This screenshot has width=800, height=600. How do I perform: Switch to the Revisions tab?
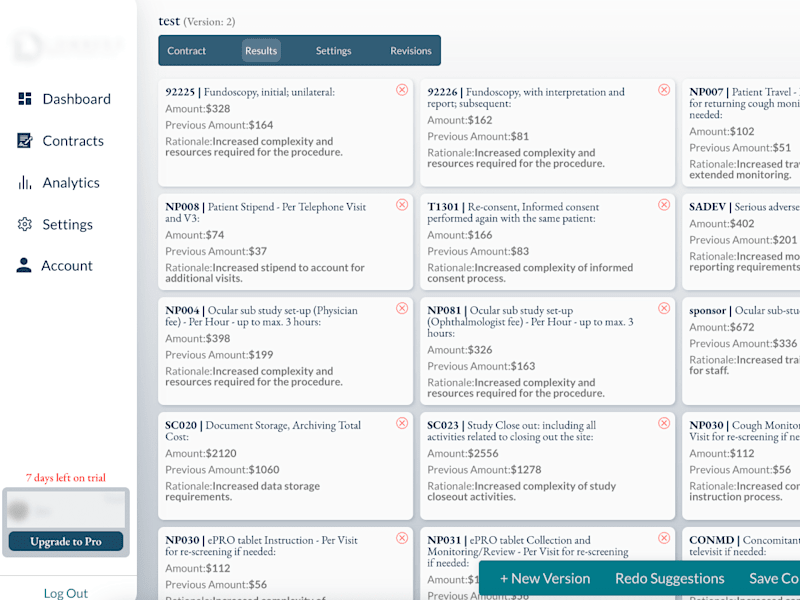(411, 51)
